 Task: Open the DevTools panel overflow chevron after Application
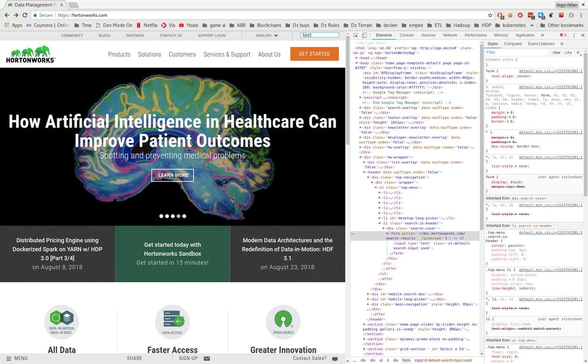pyautogui.click(x=542, y=35)
